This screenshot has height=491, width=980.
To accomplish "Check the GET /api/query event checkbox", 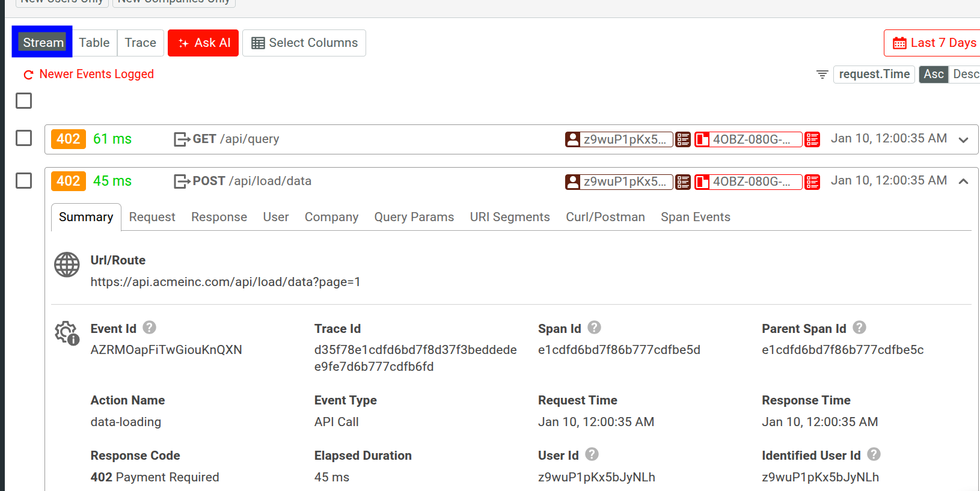I will pyautogui.click(x=23, y=138).
